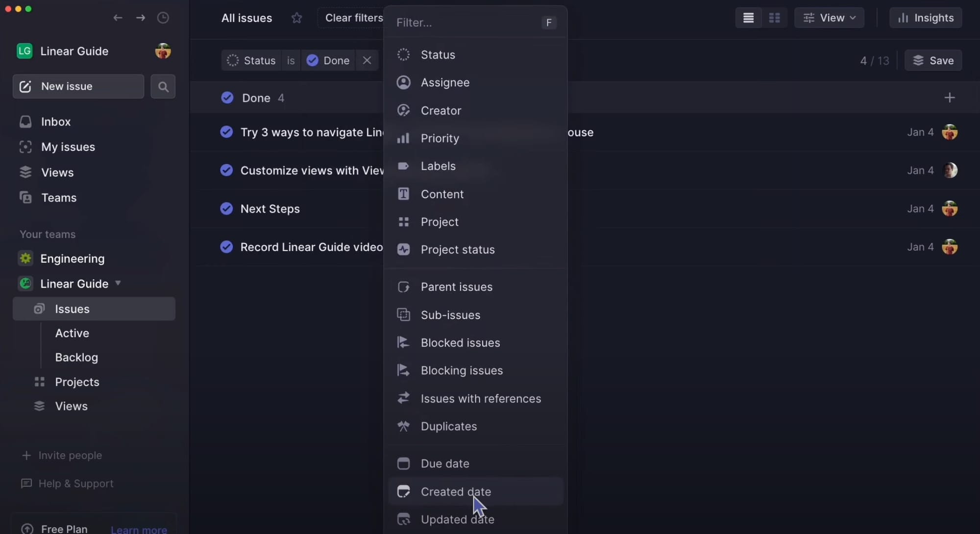Viewport: 980px width, 534px height.
Task: Click the user avatar beside Linear Guide workspace
Action: coord(163,51)
